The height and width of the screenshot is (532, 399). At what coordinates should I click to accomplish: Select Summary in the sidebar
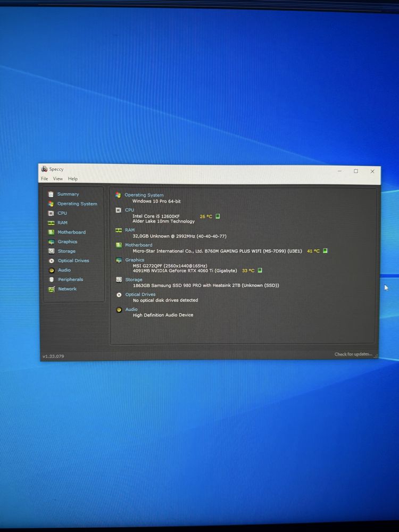[x=68, y=194]
